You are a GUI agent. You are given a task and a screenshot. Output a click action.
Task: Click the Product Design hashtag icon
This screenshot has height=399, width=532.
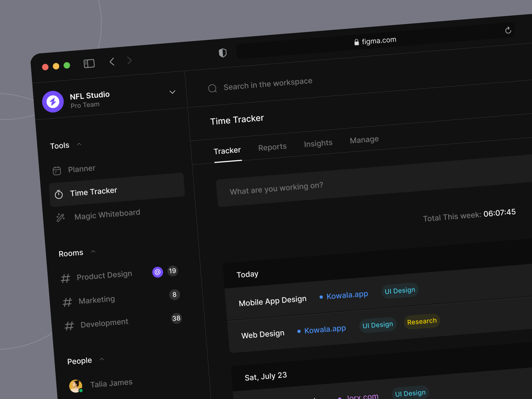66,278
